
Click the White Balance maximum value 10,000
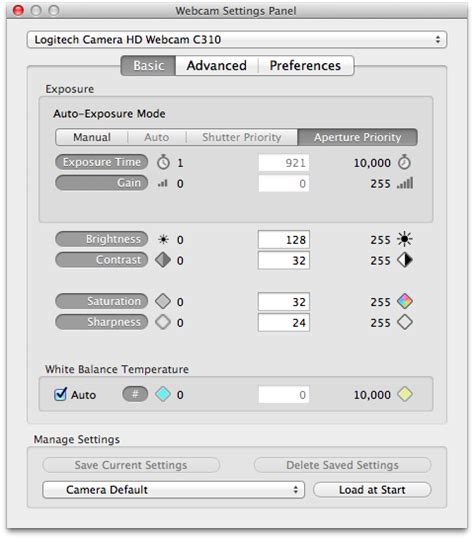tap(372, 395)
